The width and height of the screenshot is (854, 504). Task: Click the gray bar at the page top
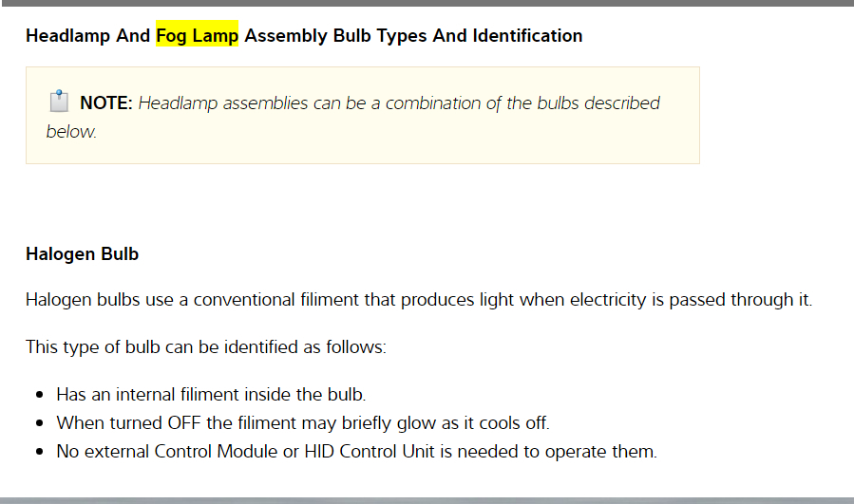click(x=427, y=3)
